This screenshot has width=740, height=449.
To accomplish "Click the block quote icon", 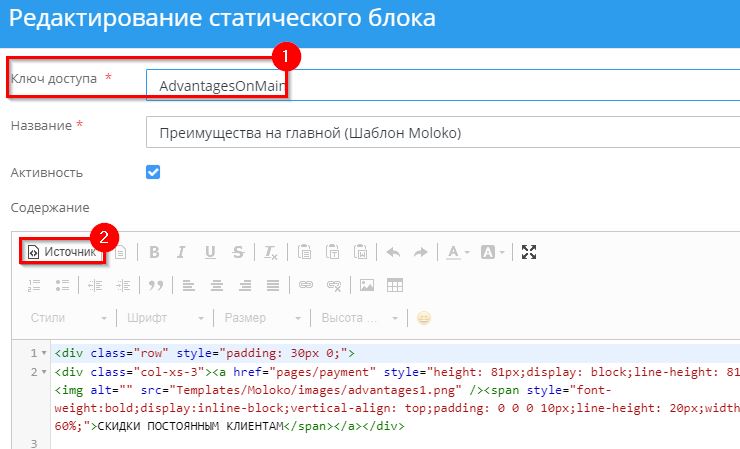I will [x=155, y=285].
